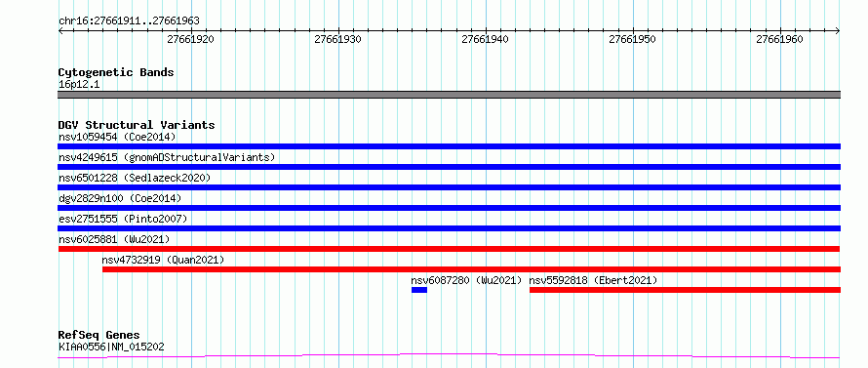Screen dimensions: 868x368
Task: Open variant nsv4249615 (gnomADStructuralVariants) label
Action: tap(167, 157)
